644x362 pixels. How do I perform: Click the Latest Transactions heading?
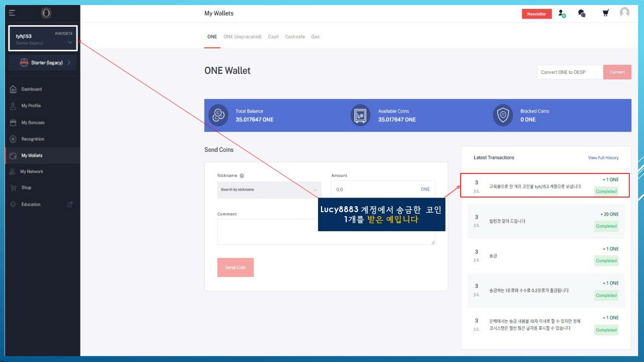tap(494, 158)
